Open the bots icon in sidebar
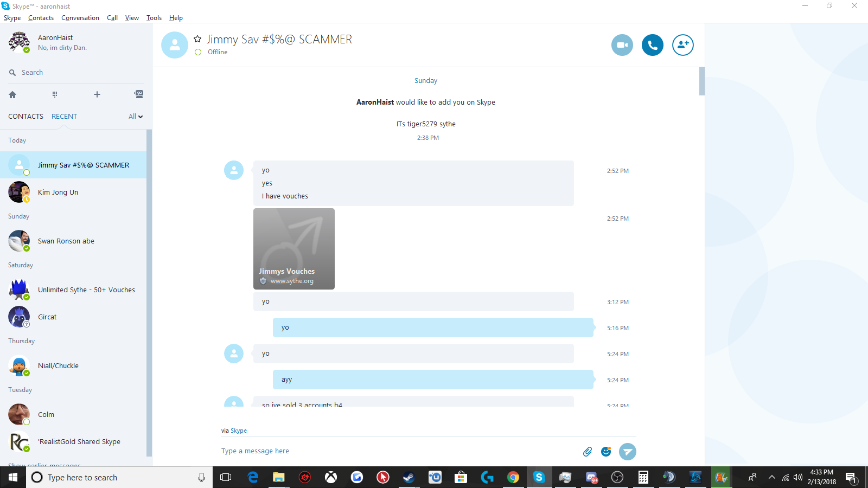Screen dimensions: 868x488 pyautogui.click(x=139, y=94)
